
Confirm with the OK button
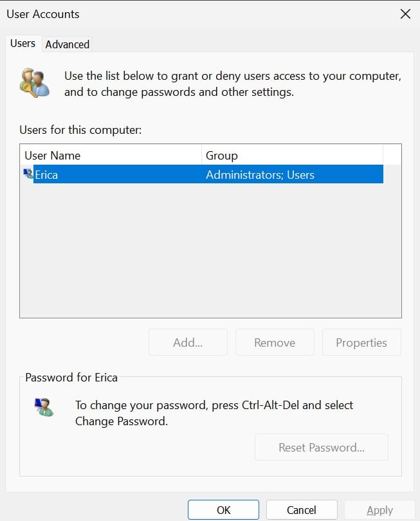(223, 509)
